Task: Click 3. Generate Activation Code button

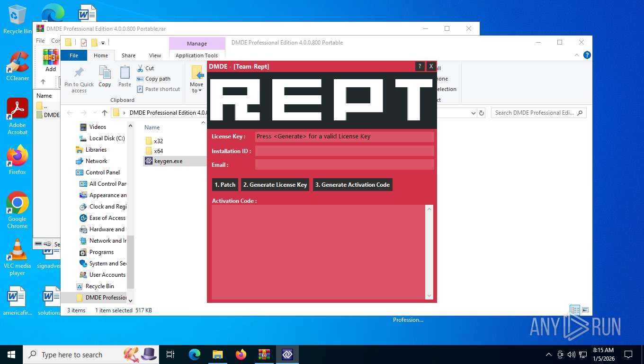Action: (x=352, y=185)
